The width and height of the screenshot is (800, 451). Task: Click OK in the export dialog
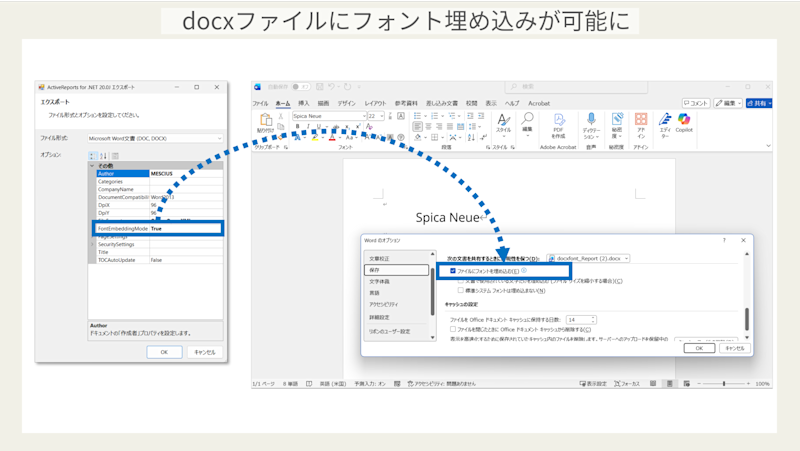[x=164, y=352]
